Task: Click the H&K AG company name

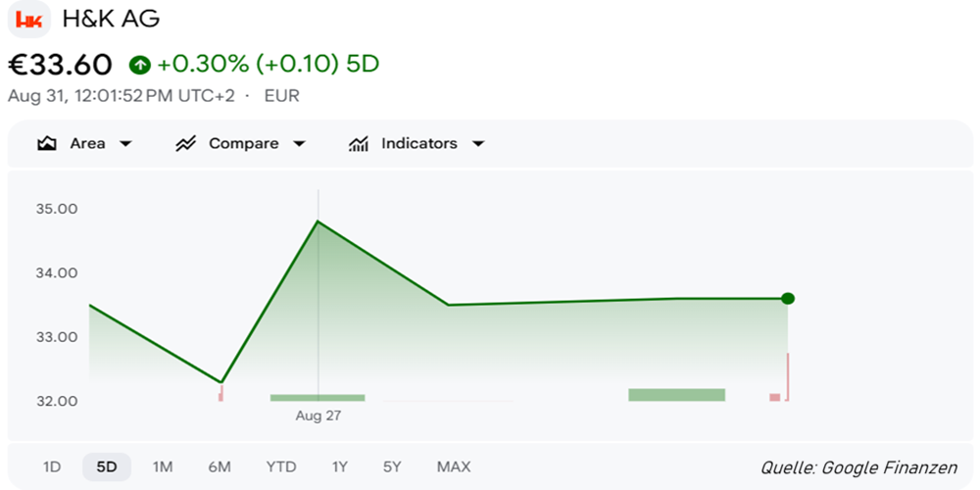Action: point(112,19)
